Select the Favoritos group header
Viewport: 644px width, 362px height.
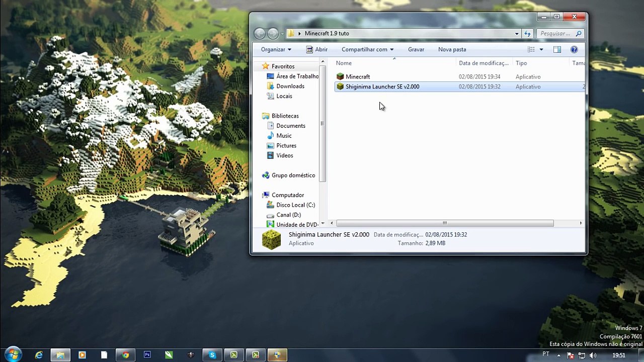click(x=283, y=66)
